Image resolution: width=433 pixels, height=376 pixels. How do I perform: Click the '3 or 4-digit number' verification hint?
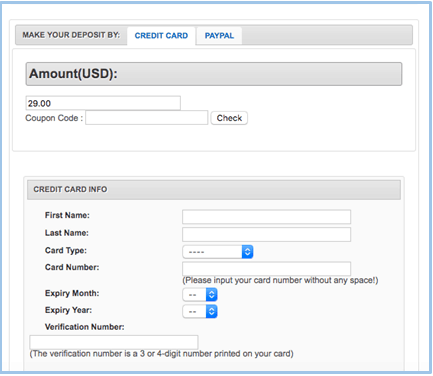161,354
